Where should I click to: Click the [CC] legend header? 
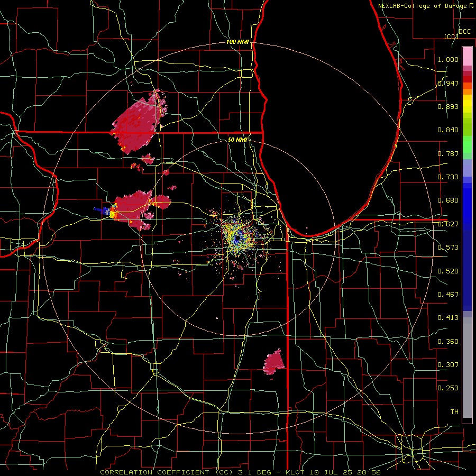tap(451, 36)
